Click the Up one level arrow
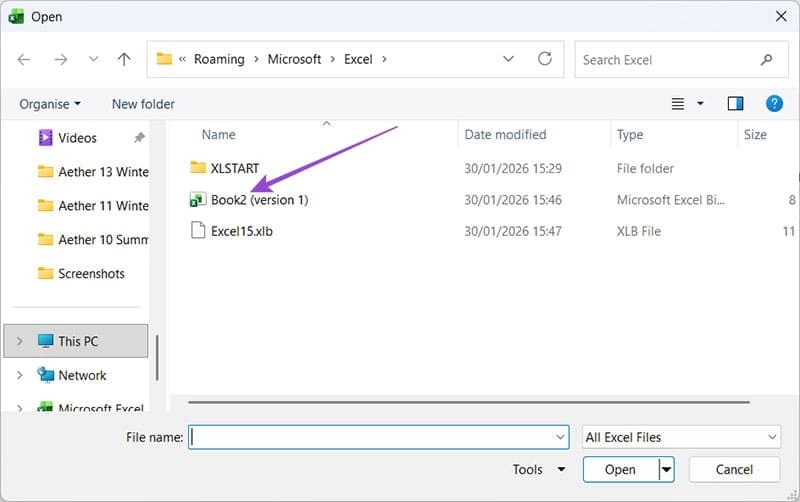The width and height of the screenshot is (800, 502). pyautogui.click(x=124, y=59)
